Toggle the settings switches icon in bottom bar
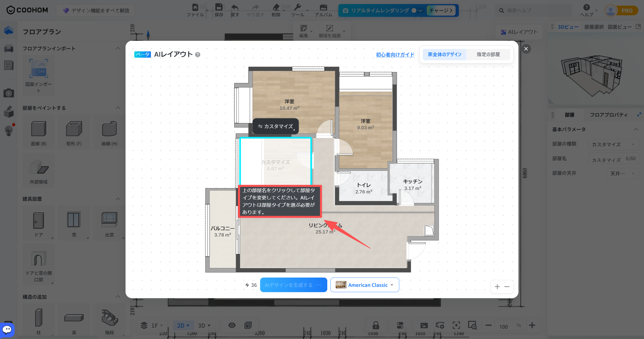Image resolution: width=644 pixels, height=339 pixels. point(400,325)
